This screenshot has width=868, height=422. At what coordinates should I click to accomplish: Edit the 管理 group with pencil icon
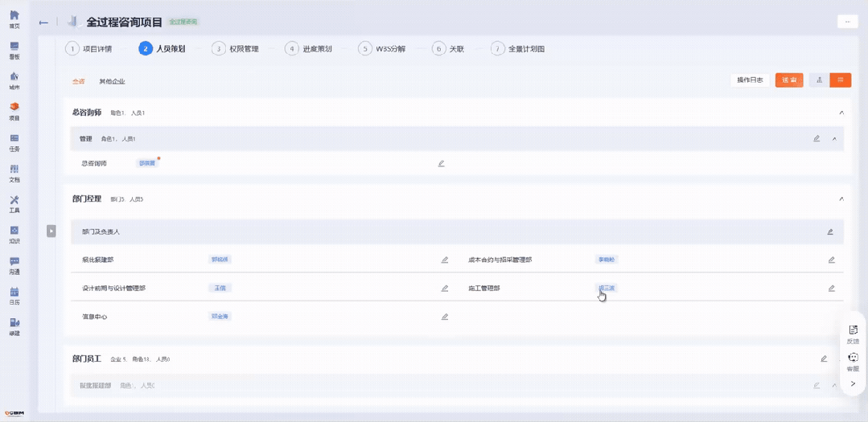click(x=817, y=139)
